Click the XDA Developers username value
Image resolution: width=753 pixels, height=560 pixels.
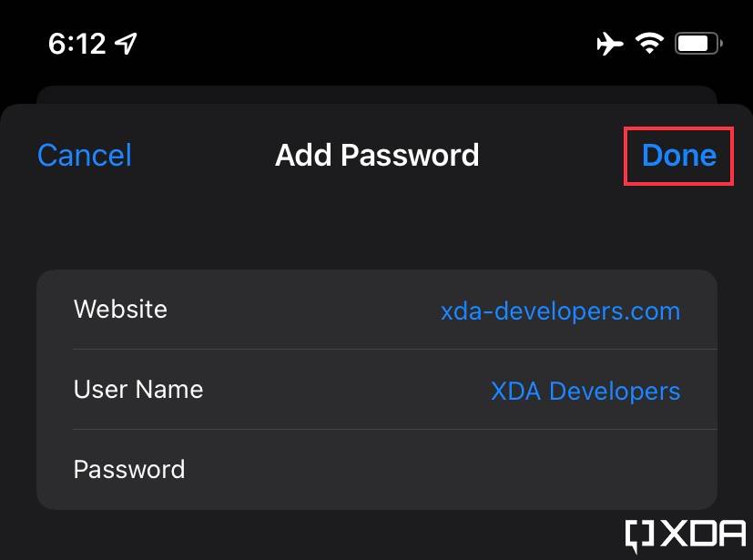[x=585, y=391]
